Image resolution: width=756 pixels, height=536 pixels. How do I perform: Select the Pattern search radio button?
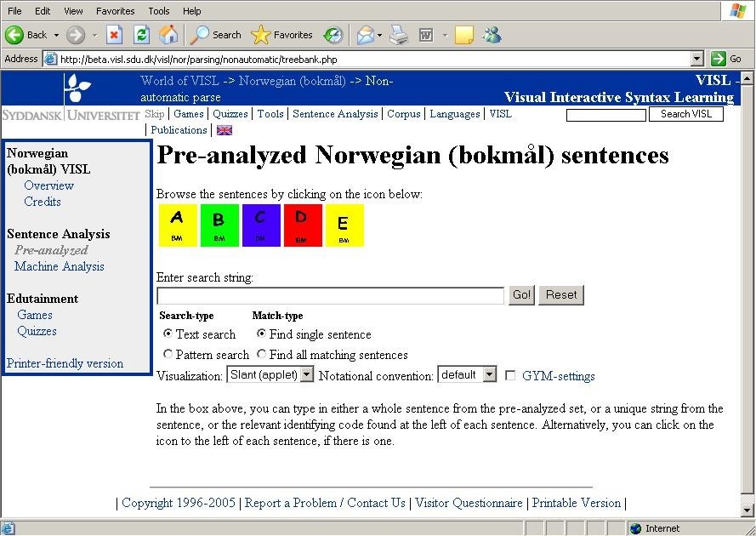pyautogui.click(x=168, y=354)
